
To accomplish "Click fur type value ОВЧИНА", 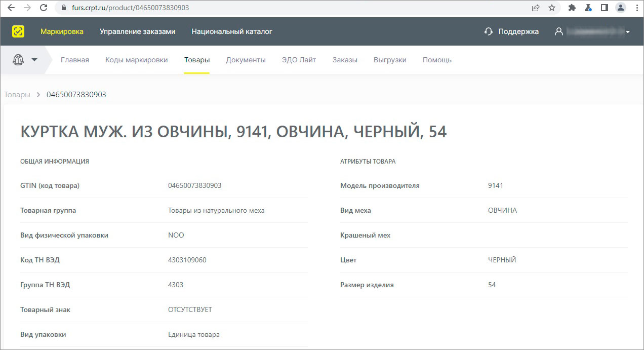I will pos(503,210).
